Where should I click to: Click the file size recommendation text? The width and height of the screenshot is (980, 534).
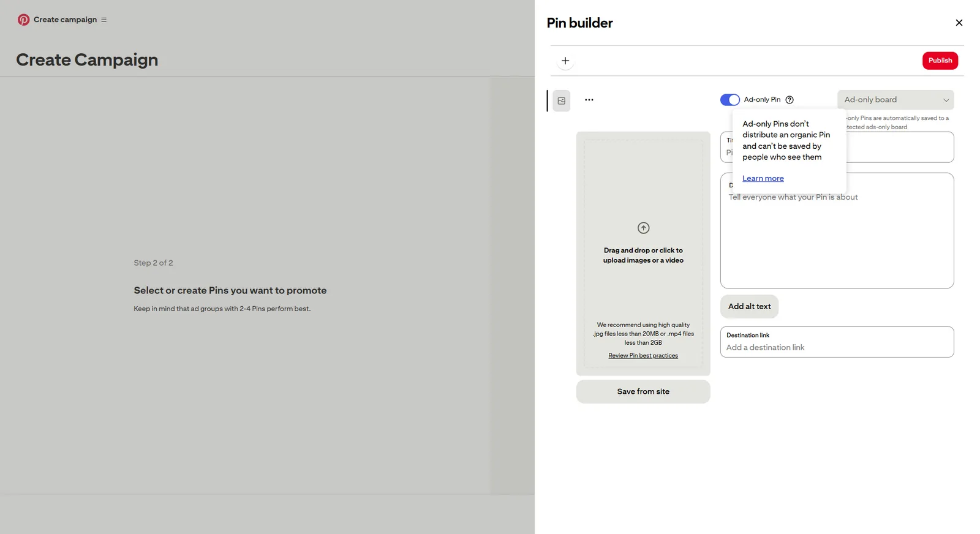(x=643, y=334)
